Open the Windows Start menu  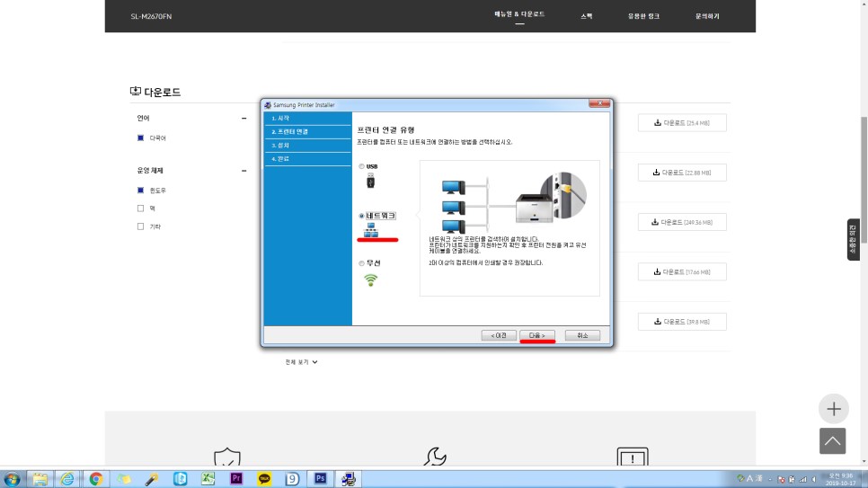tap(12, 479)
